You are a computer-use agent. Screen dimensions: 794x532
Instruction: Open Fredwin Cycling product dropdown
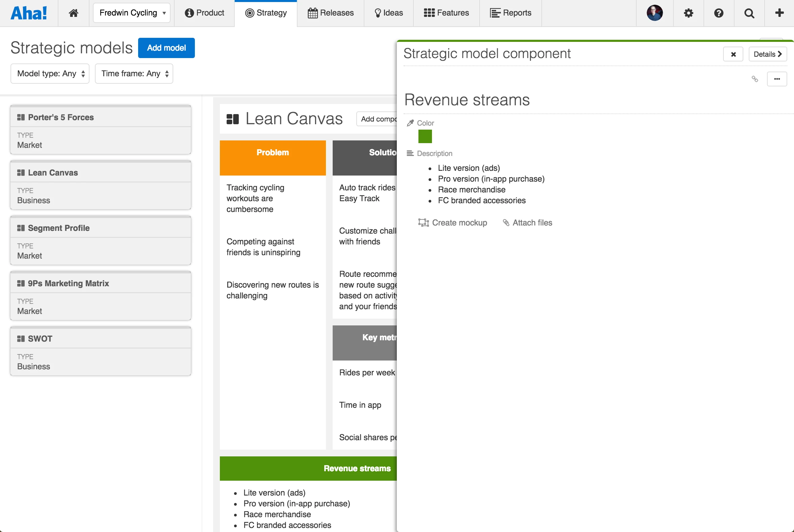(x=131, y=13)
